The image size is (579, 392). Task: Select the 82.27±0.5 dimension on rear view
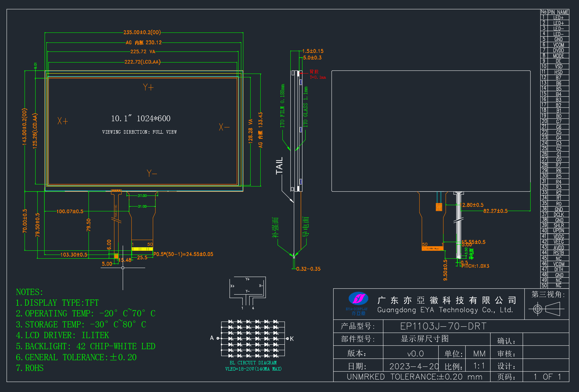[495, 211]
